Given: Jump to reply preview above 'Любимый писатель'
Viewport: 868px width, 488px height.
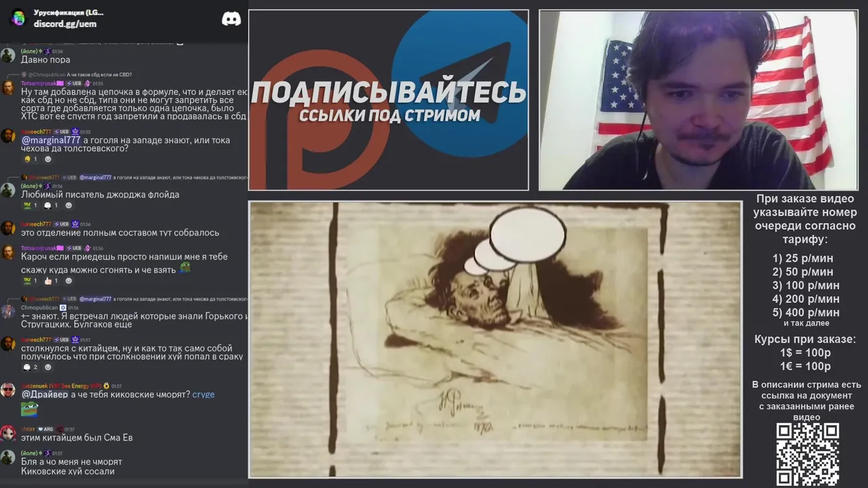Looking at the screenshot, I should tap(163, 178).
